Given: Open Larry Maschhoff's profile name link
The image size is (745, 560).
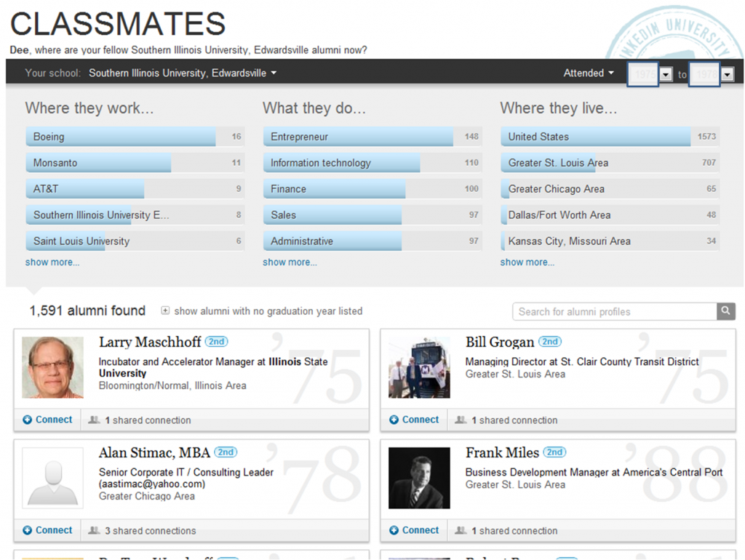Looking at the screenshot, I should 150,342.
